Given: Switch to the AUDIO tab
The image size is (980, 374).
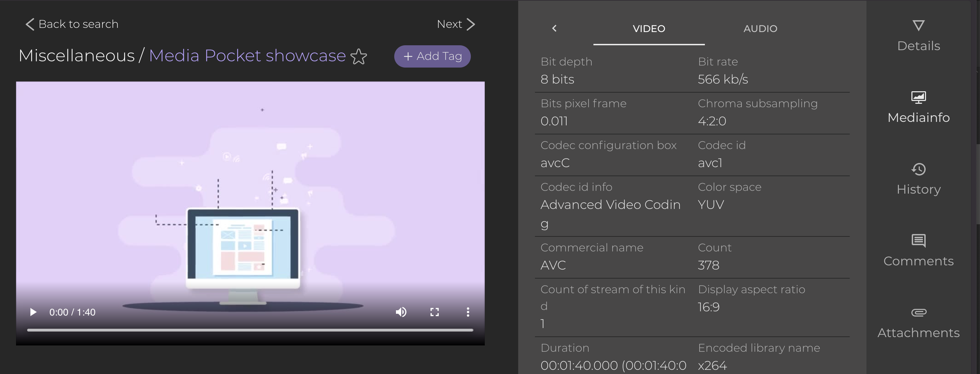Looking at the screenshot, I should (760, 29).
